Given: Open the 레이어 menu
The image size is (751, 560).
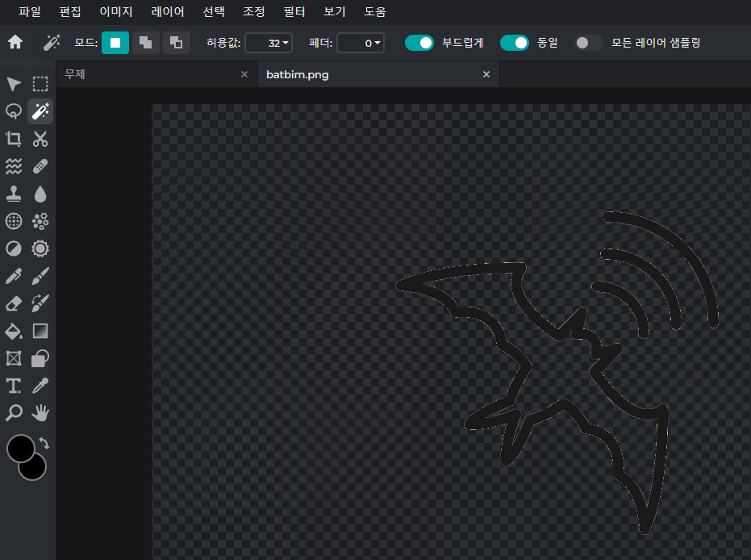Looking at the screenshot, I should (x=168, y=11).
